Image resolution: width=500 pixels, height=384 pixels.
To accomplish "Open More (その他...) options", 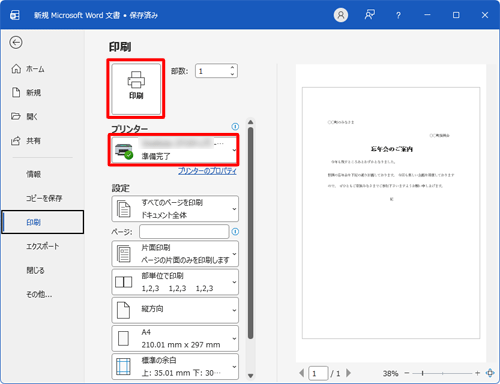I will (x=39, y=294).
